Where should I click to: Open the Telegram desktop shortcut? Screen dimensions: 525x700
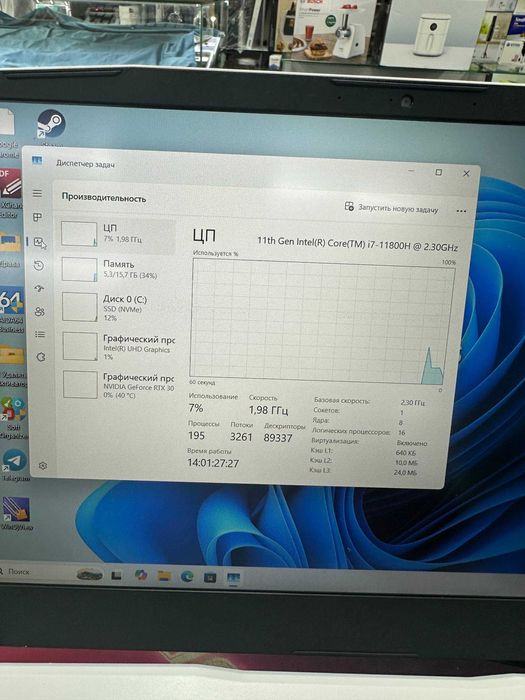(15, 464)
